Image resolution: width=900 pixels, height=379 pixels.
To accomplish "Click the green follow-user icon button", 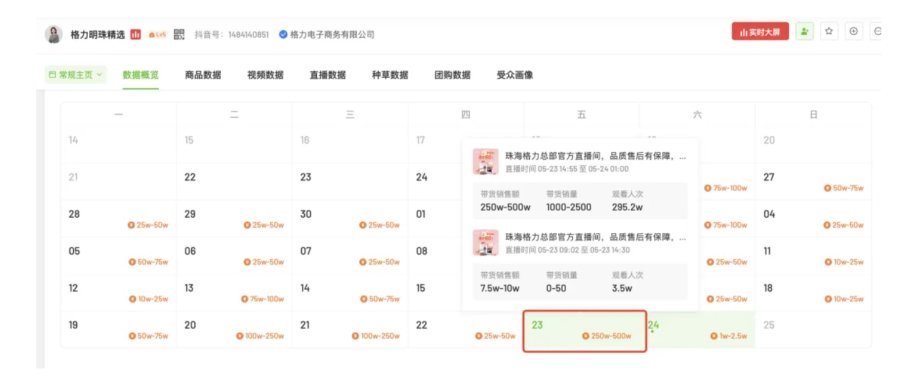I will tap(804, 32).
